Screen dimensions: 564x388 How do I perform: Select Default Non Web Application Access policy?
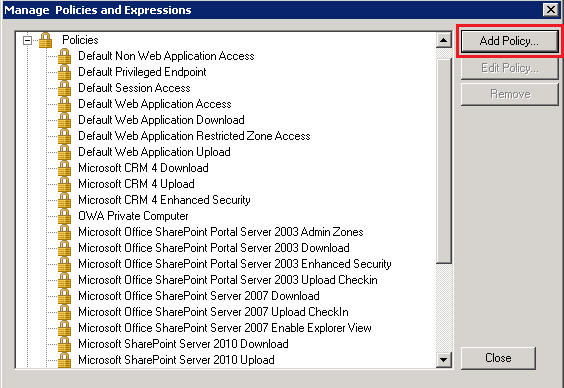pyautogui.click(x=166, y=56)
